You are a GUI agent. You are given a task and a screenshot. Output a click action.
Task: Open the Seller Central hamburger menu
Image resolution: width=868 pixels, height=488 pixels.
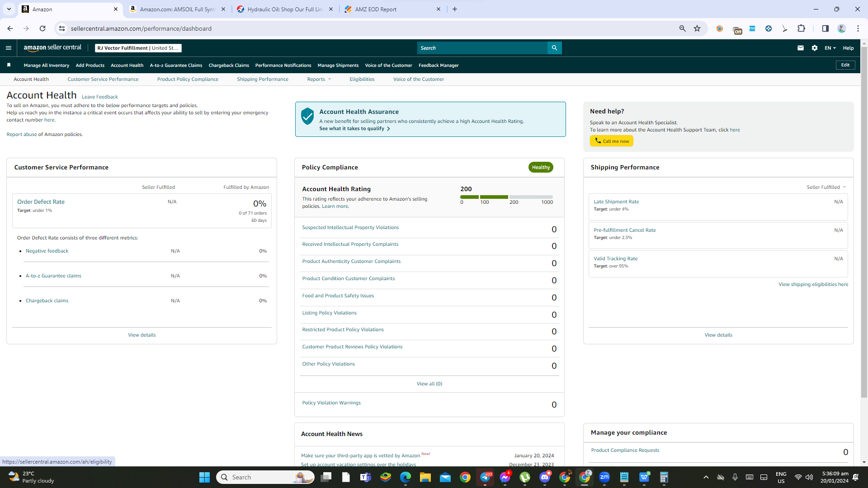coord(8,48)
